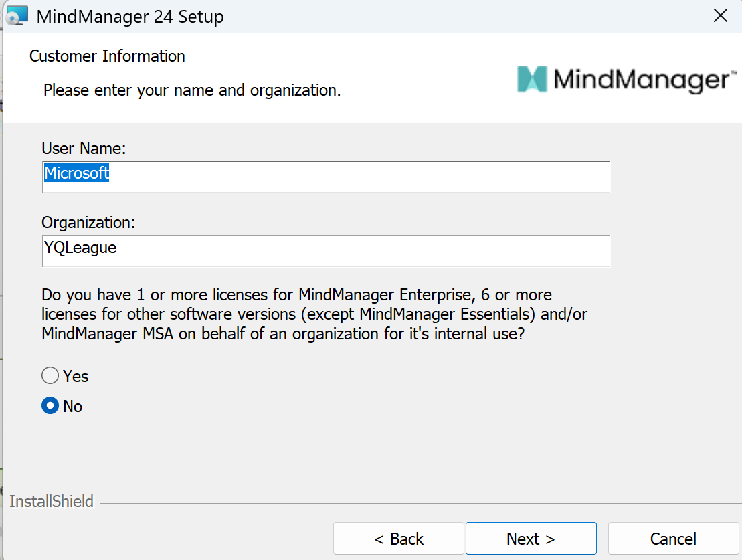Viewport: 742px width, 560px height.
Task: Select the No radio button
Action: [50, 406]
